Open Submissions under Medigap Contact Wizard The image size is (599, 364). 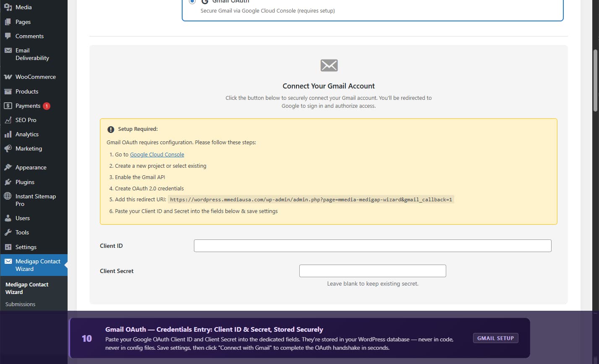coord(20,304)
